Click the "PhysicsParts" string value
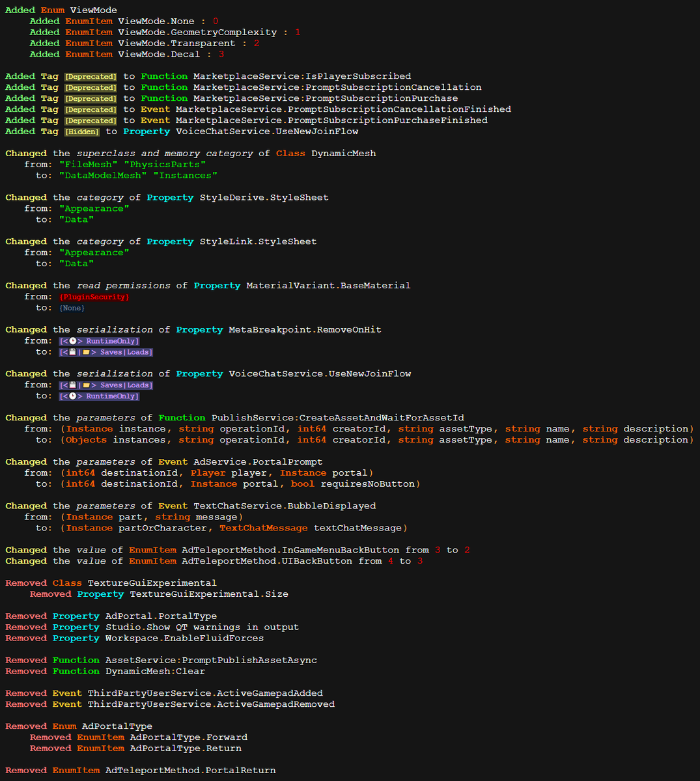 (165, 165)
